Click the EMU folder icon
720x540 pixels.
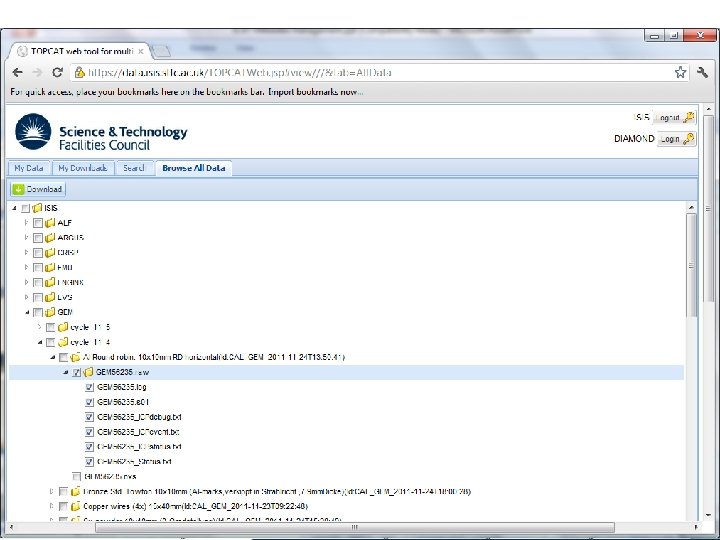click(50, 268)
